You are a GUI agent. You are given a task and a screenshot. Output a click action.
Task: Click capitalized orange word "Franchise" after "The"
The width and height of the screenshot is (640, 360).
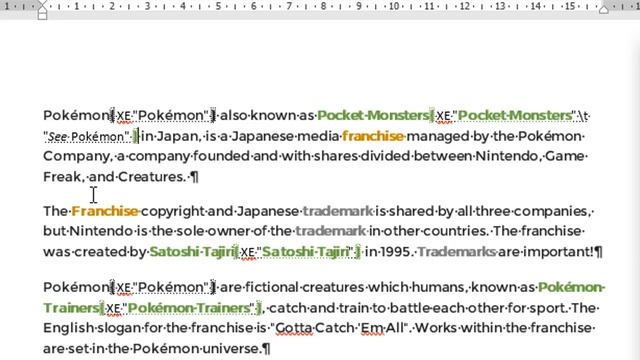(x=105, y=211)
